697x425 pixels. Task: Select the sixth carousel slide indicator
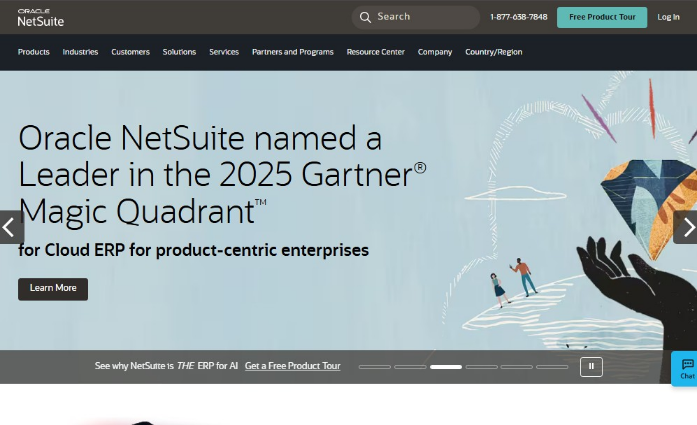(552, 367)
